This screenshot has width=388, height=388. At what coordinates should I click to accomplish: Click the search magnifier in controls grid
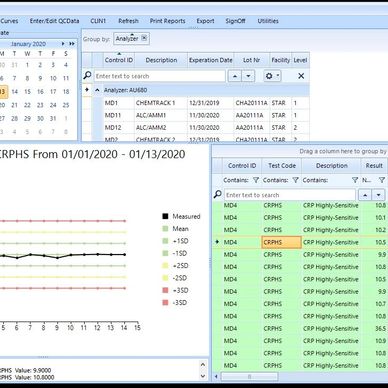coord(87,76)
